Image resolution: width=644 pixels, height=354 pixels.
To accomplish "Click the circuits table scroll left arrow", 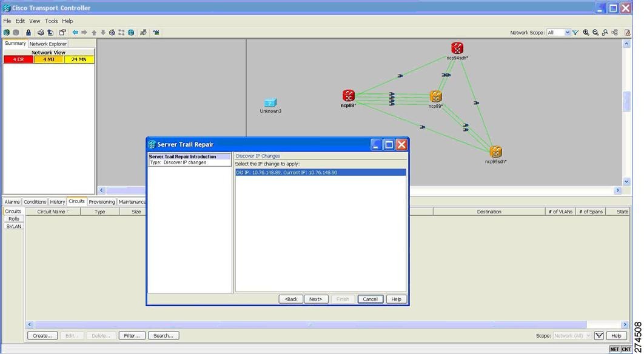I will (29, 324).
